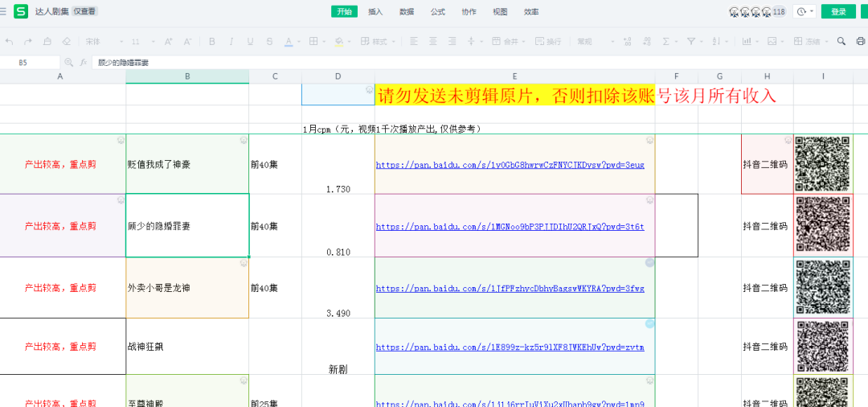This screenshot has height=407, width=868.
Task: Open the 冻结 freeze panes dropdown
Action: click(x=811, y=42)
